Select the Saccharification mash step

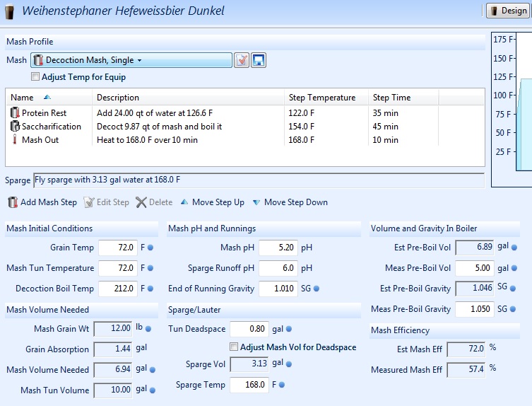[x=245, y=127]
